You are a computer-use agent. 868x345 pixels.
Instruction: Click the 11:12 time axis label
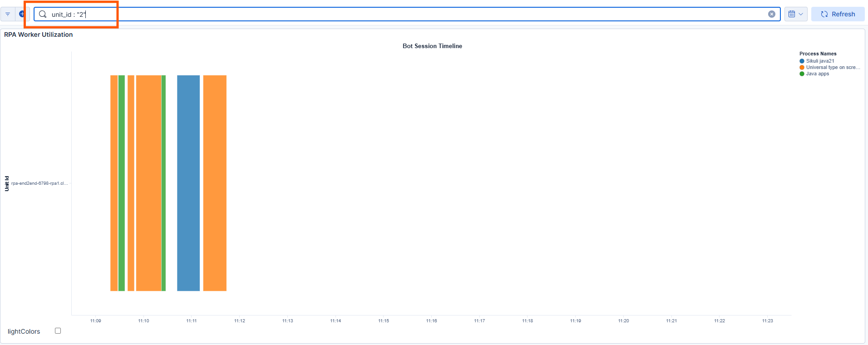240,321
